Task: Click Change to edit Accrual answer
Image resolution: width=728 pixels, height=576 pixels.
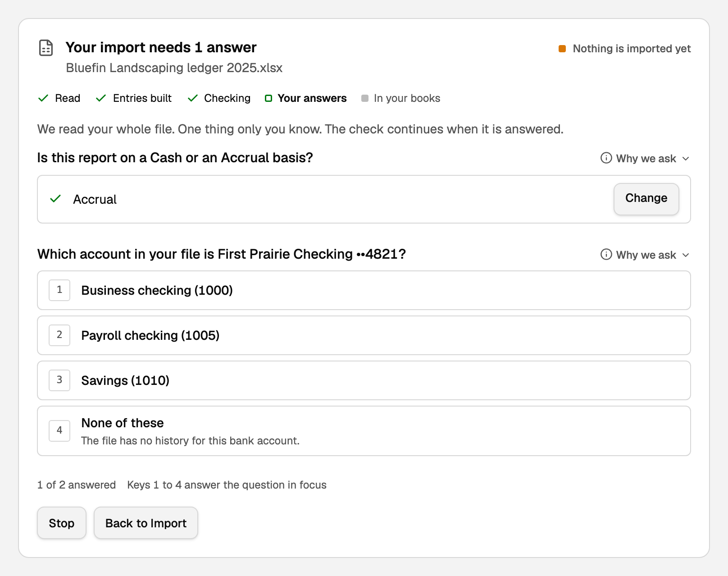Action: coord(646,199)
